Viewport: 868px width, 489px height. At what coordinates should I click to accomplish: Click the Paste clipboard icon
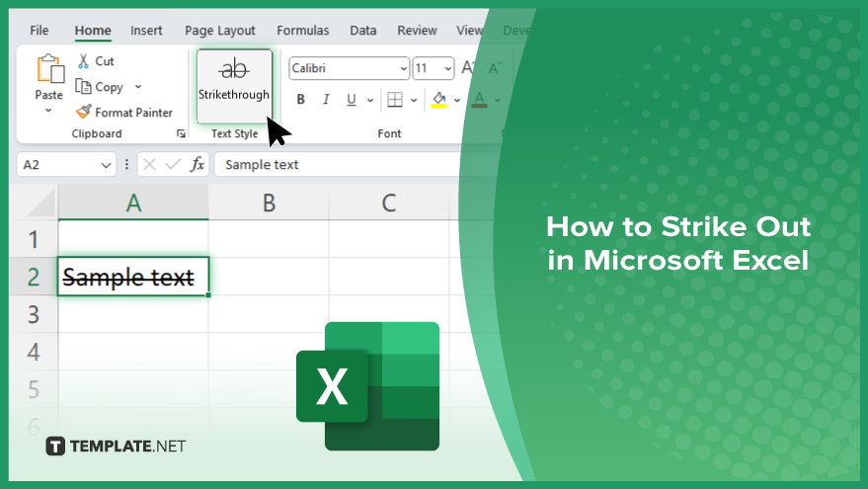click(x=49, y=69)
